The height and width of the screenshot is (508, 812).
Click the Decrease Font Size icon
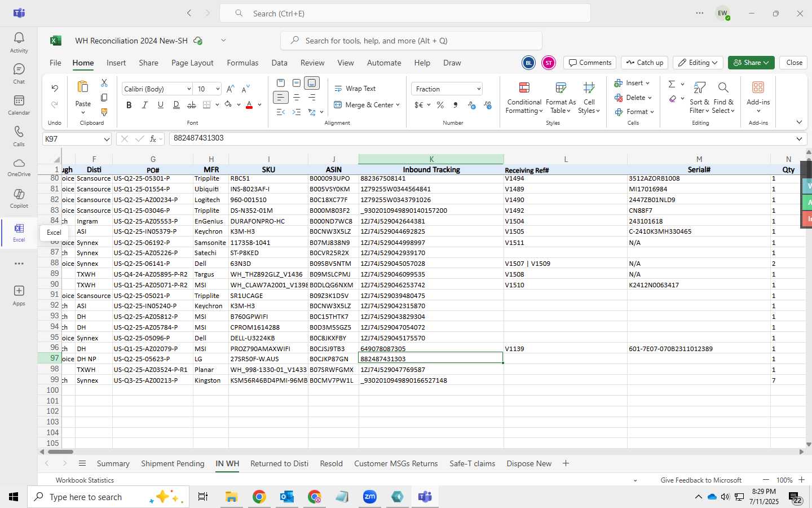click(245, 89)
